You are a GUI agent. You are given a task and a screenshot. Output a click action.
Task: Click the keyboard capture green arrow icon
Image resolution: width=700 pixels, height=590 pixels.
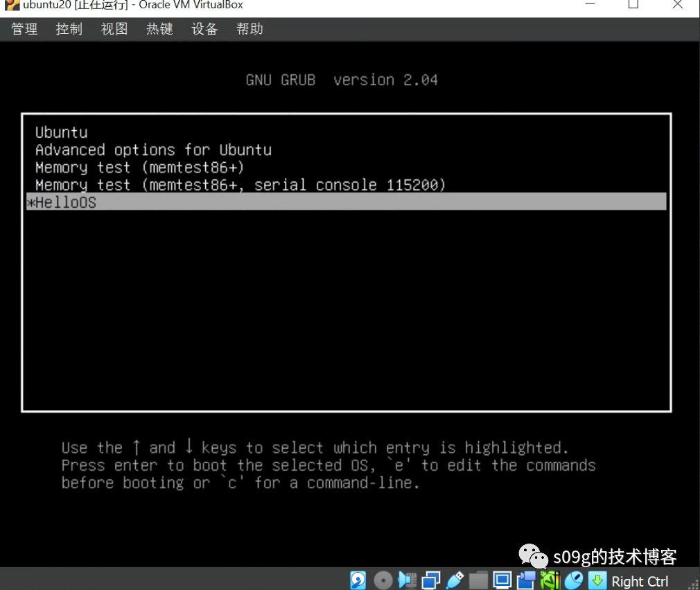(x=597, y=580)
